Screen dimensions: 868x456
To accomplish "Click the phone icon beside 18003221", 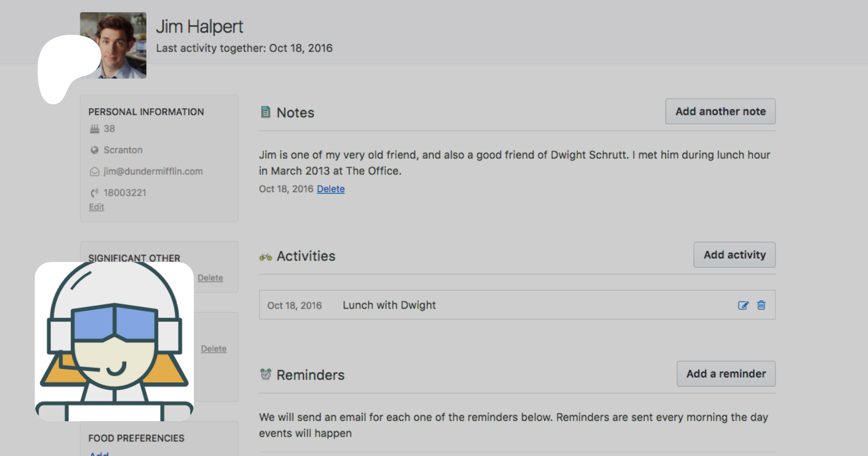I will pyautogui.click(x=95, y=193).
